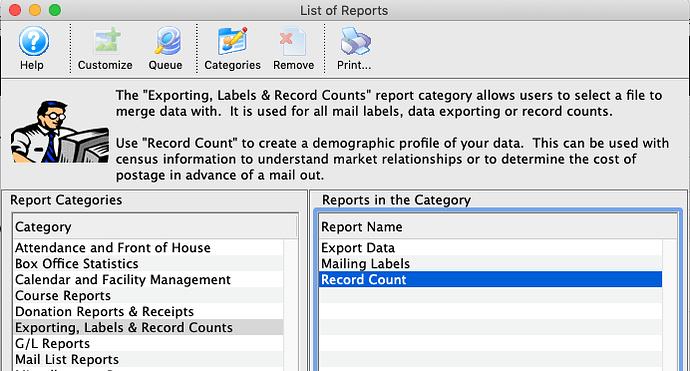Image resolution: width=690 pixels, height=371 pixels.
Task: Maximize window with the green button
Action: pyautogui.click(x=55, y=10)
